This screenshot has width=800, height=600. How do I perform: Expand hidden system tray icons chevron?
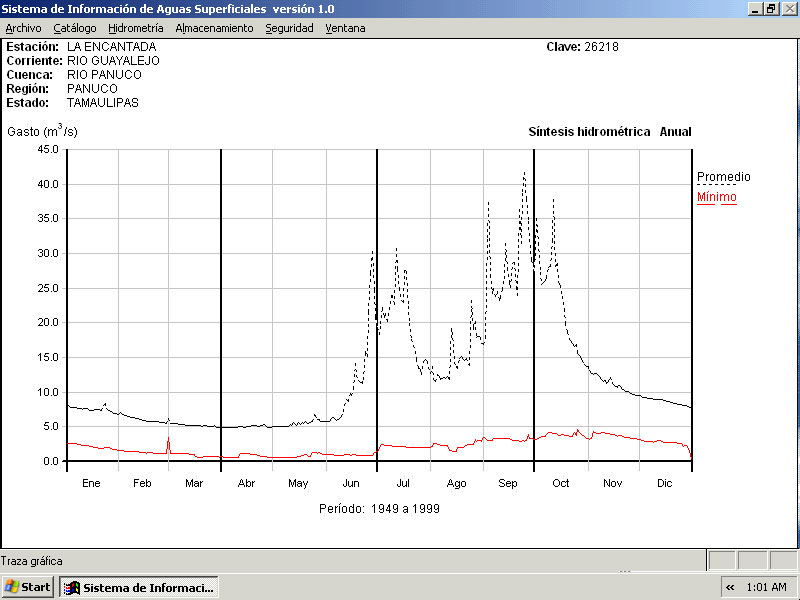pyautogui.click(x=730, y=587)
